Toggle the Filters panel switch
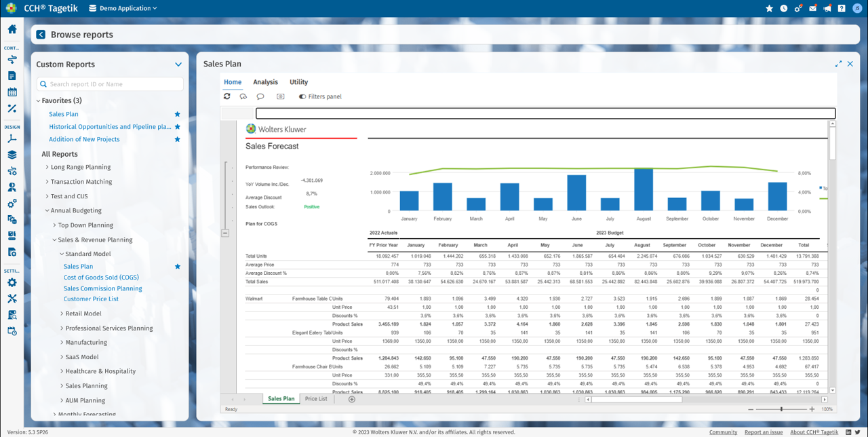868x437 pixels. [x=302, y=96]
